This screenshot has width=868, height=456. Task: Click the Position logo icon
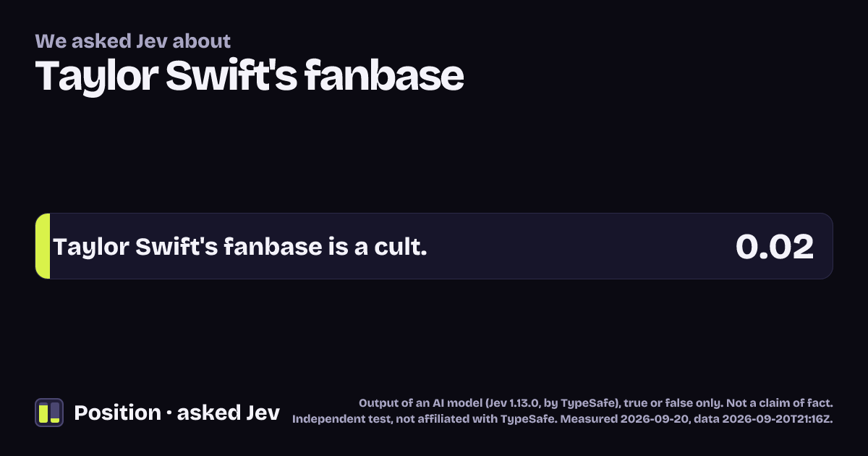point(49,413)
